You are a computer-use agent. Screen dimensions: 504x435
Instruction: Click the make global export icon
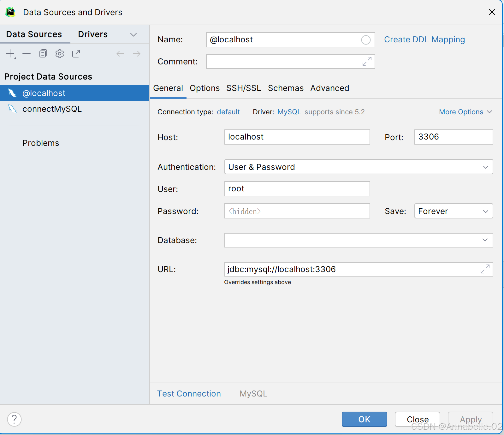(x=76, y=54)
